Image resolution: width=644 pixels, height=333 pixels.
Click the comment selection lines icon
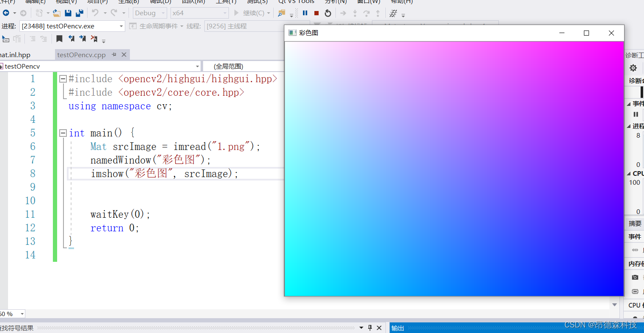(x=33, y=39)
